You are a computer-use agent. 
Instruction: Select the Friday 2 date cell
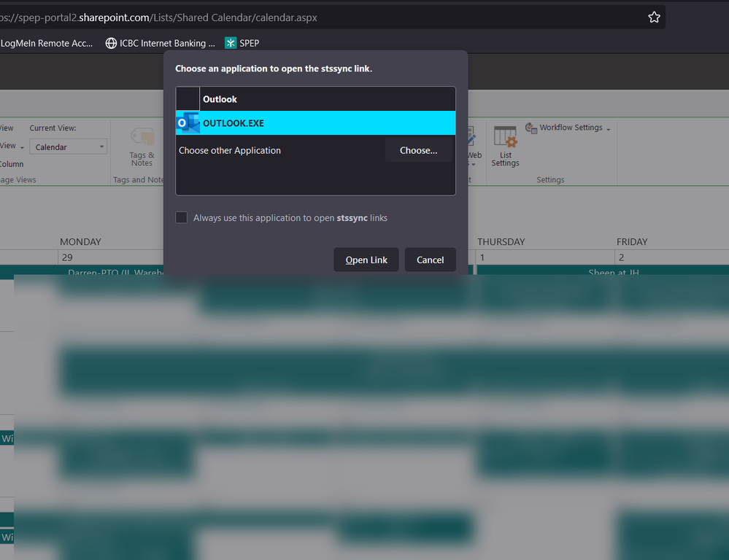671,257
